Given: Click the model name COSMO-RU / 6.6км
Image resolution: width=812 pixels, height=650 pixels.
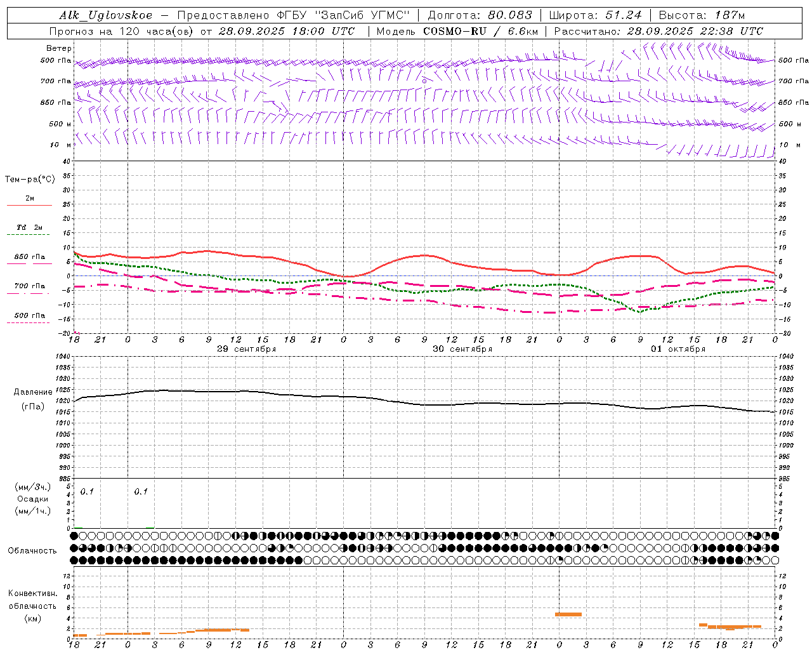Looking at the screenshot, I should coord(480,31).
